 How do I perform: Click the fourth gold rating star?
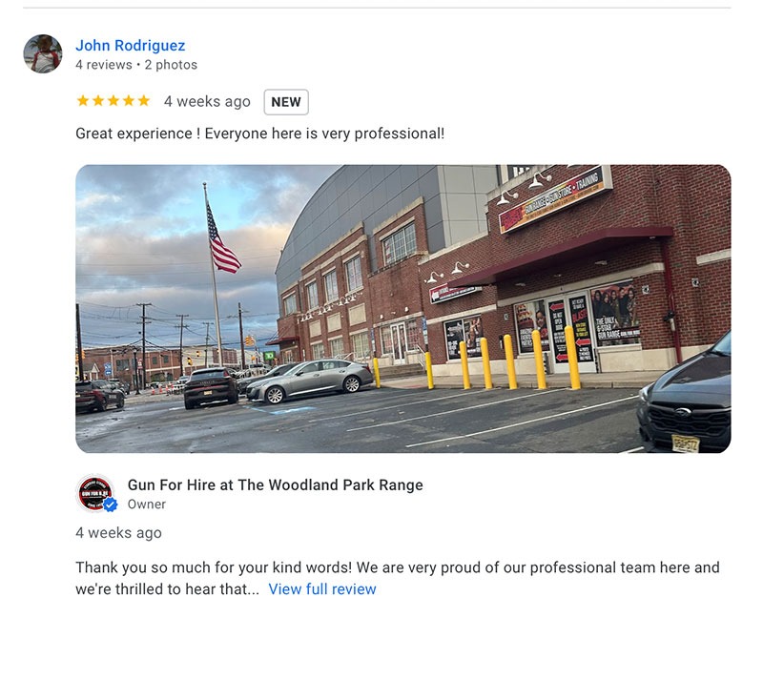129,101
